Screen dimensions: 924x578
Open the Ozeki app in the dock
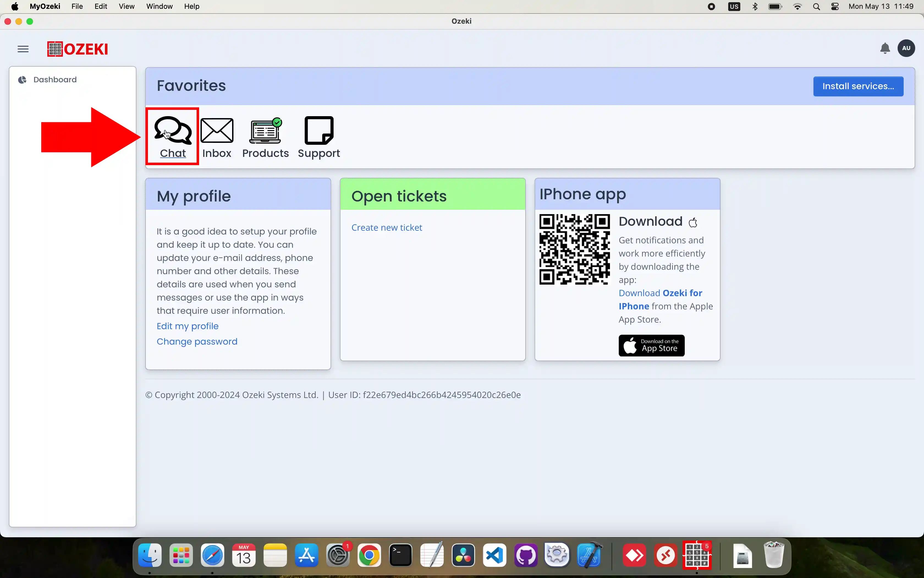[697, 555]
